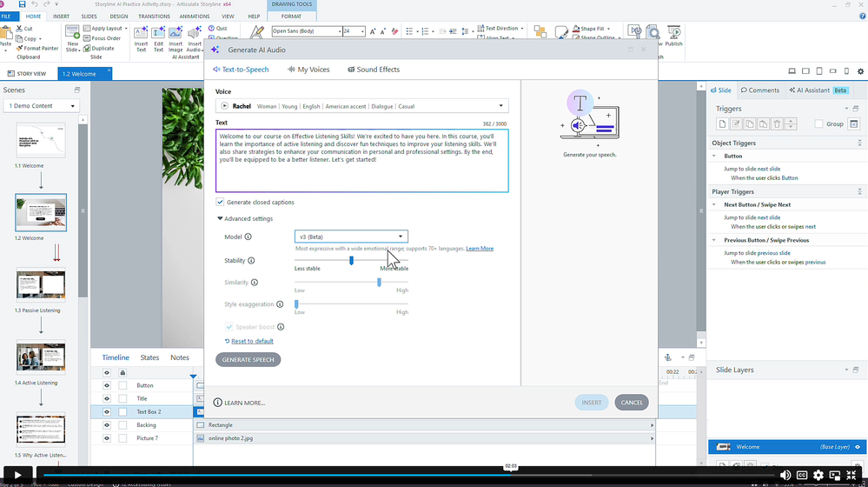Collapse Previous Button / Swipe Previous triggers
This screenshot has height=487, width=868.
pyautogui.click(x=713, y=240)
